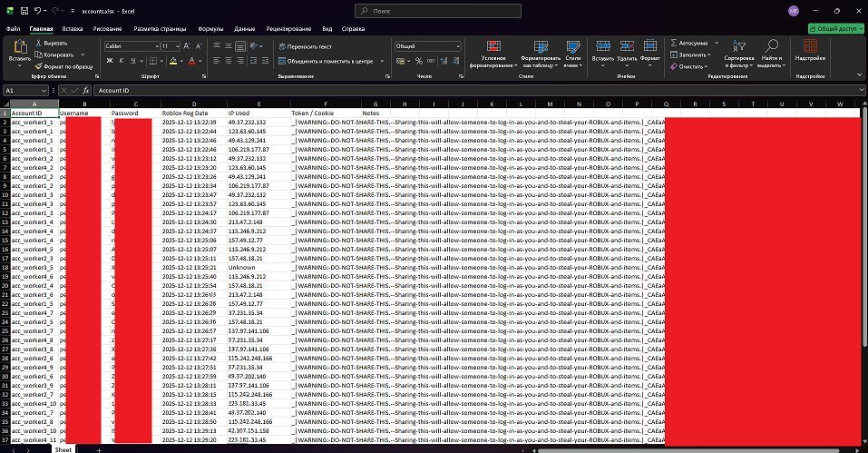Open the text orientation options
Screen dimensions: 868x453
(x=255, y=46)
